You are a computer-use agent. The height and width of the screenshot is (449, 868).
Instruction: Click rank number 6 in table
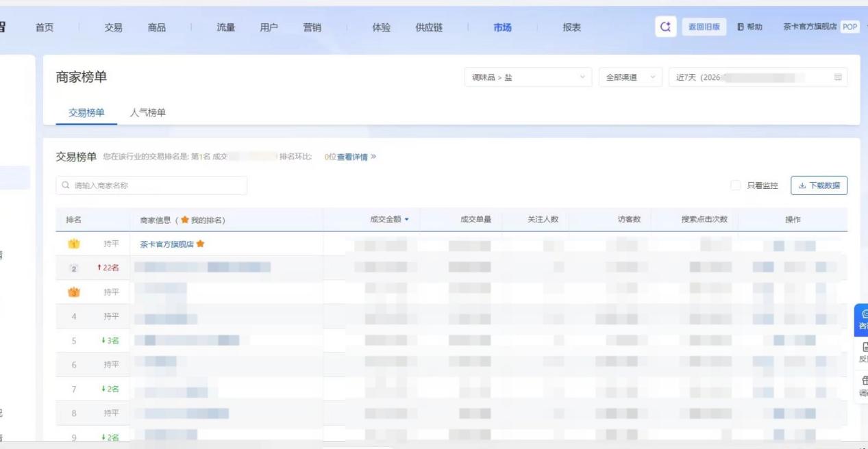pyautogui.click(x=74, y=365)
